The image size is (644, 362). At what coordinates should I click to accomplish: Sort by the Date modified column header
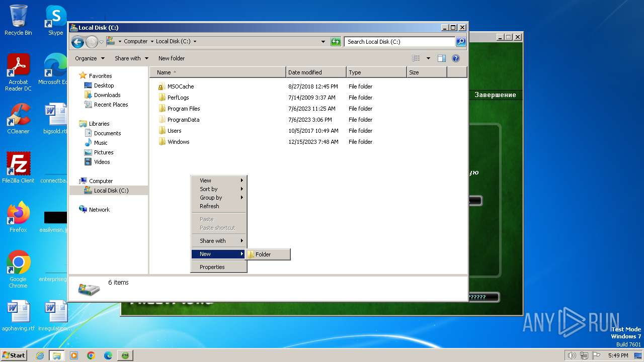[x=316, y=72]
